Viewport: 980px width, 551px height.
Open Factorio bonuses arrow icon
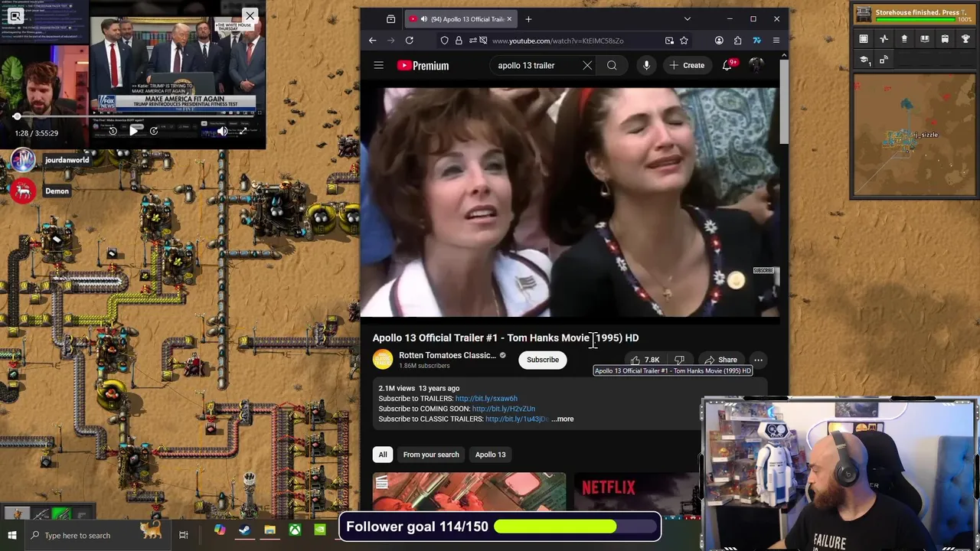click(x=904, y=39)
